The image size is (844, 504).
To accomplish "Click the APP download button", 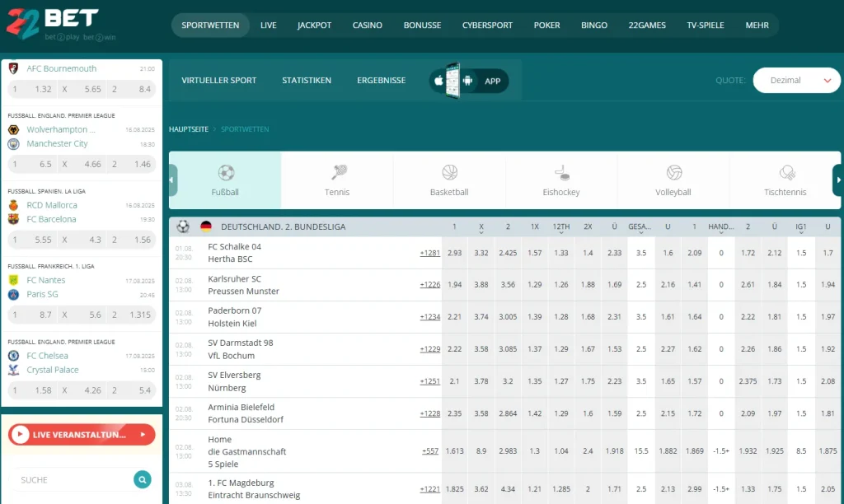I will coord(469,81).
